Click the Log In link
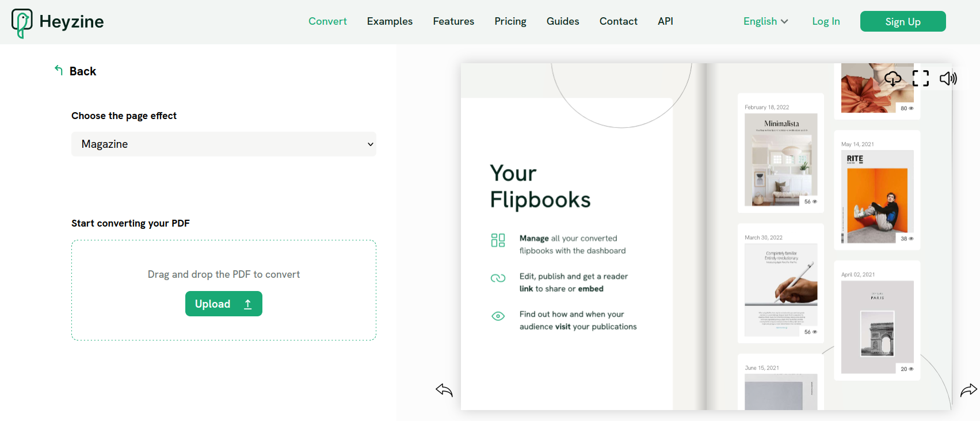The image size is (980, 421). [x=826, y=21]
